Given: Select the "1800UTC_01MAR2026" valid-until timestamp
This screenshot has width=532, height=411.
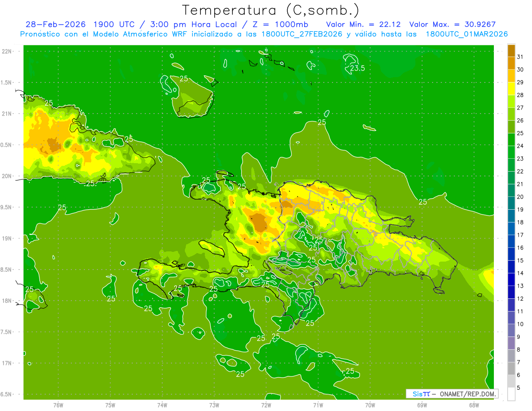Looking at the screenshot, I should tap(467, 34).
